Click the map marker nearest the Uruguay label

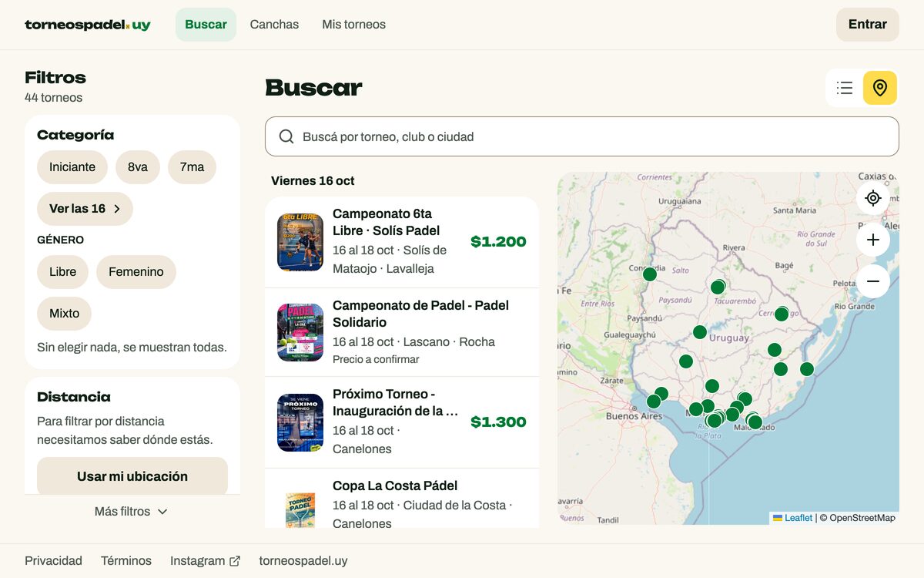pyautogui.click(x=700, y=332)
